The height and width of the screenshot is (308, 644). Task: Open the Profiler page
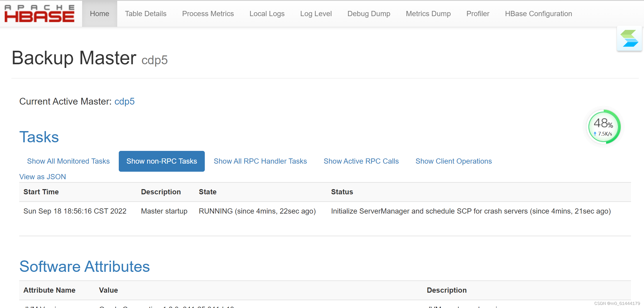(x=478, y=14)
